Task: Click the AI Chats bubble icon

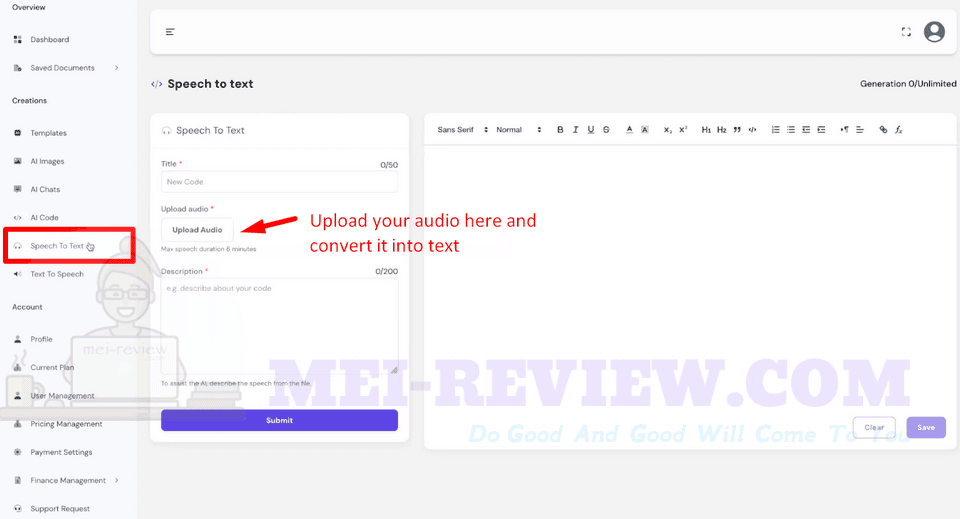Action: [x=18, y=190]
